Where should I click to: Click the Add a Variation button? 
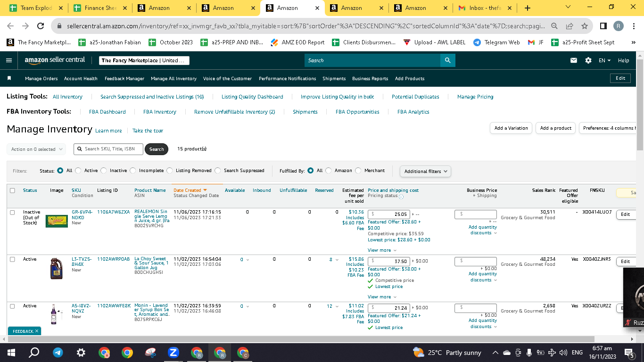tap(511, 128)
